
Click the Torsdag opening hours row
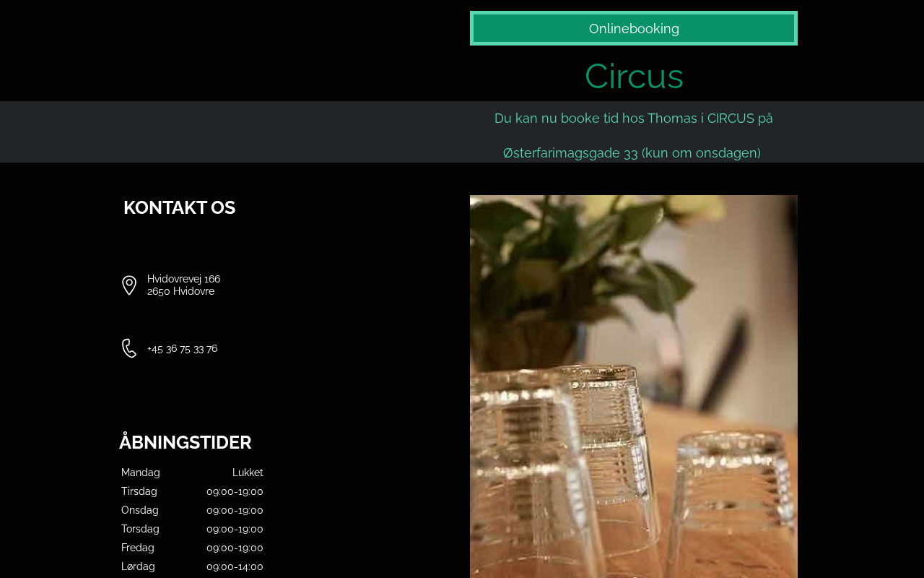192,529
